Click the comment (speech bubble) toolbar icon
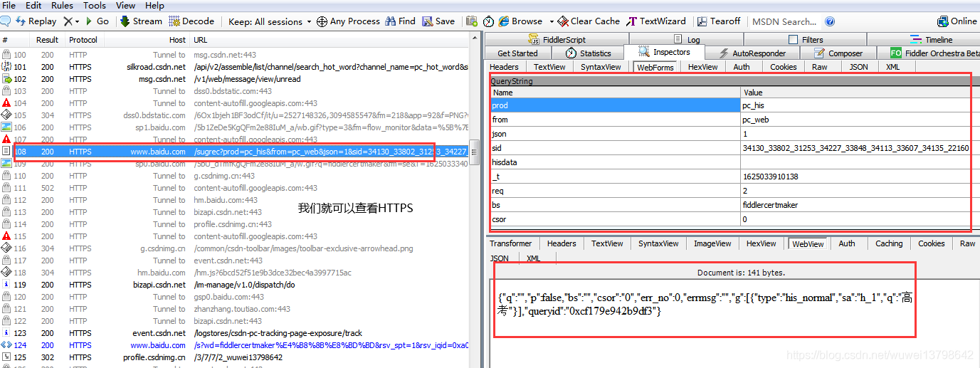The width and height of the screenshot is (980, 368). 6,21
